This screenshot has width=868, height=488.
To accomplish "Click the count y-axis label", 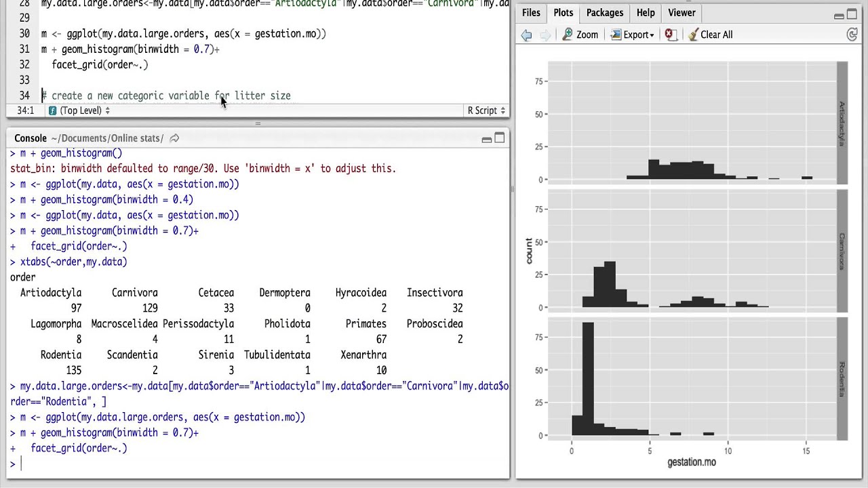I will [x=529, y=251].
